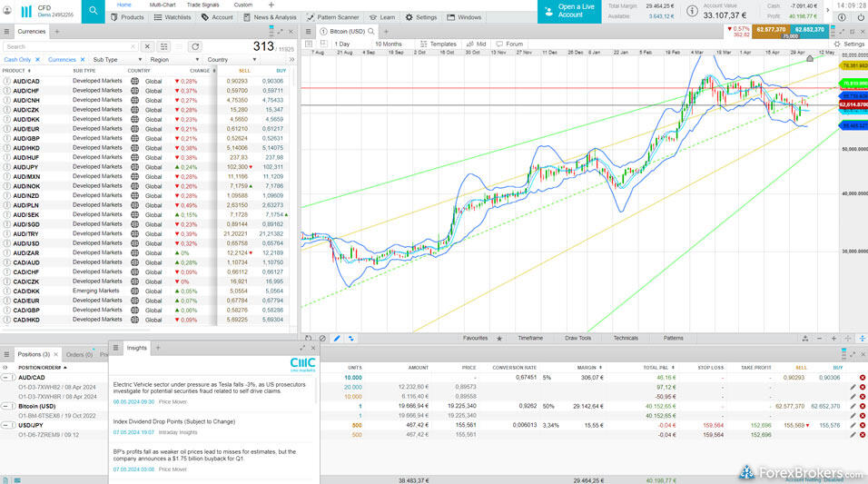Screen dimensions: 868x484
Task: Click Open a Live Account button
Action: (570, 11)
